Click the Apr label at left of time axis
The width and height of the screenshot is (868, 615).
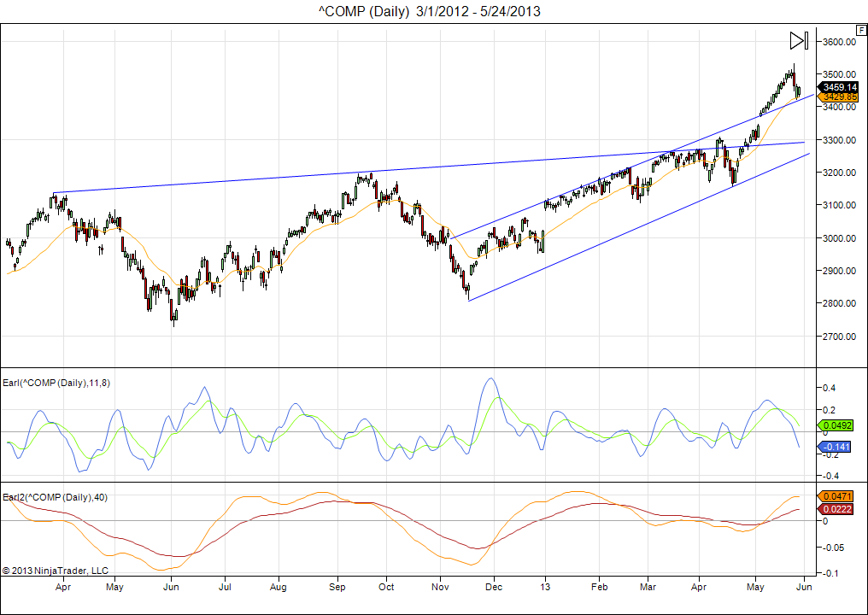[x=62, y=588]
